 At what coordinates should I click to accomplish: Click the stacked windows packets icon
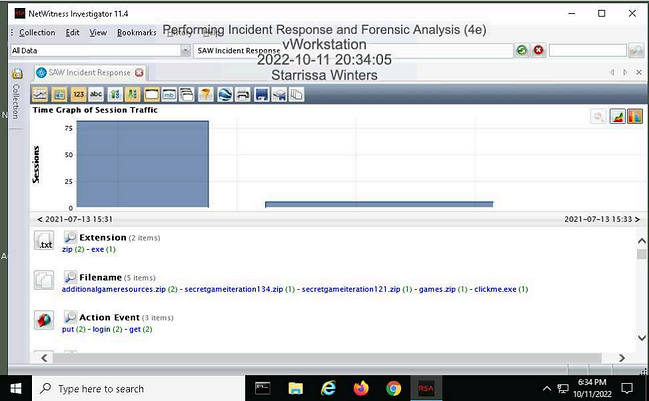(x=186, y=95)
